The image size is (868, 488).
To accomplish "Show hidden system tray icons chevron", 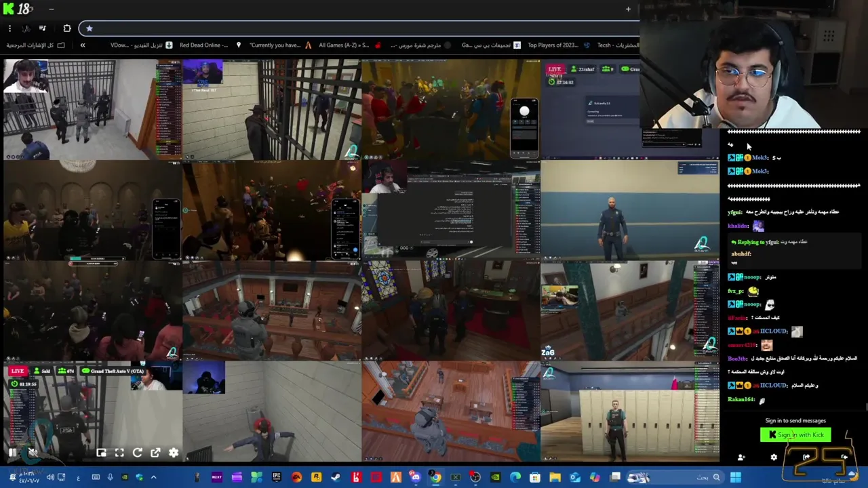I will pyautogui.click(x=153, y=478).
